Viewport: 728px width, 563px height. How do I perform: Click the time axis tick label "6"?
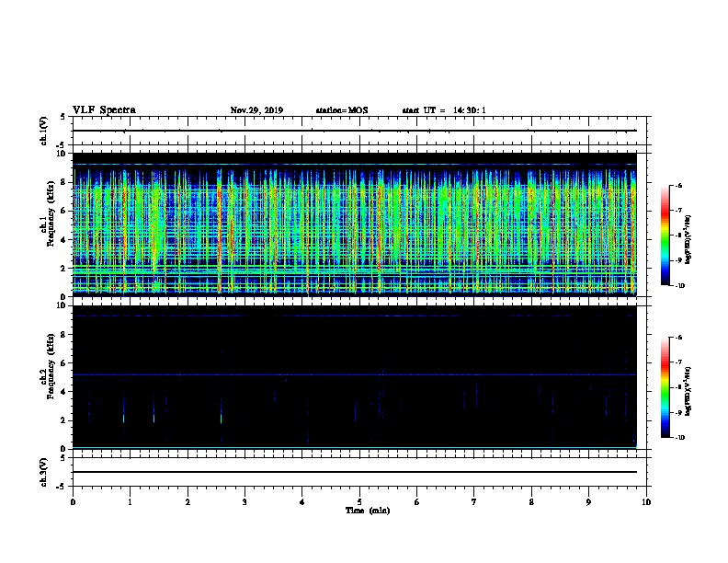coord(417,502)
